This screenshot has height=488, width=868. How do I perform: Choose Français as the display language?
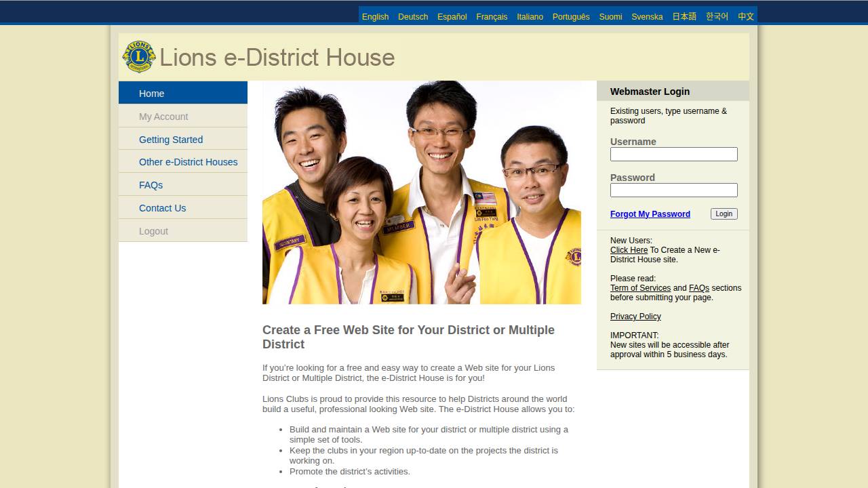tap(492, 16)
